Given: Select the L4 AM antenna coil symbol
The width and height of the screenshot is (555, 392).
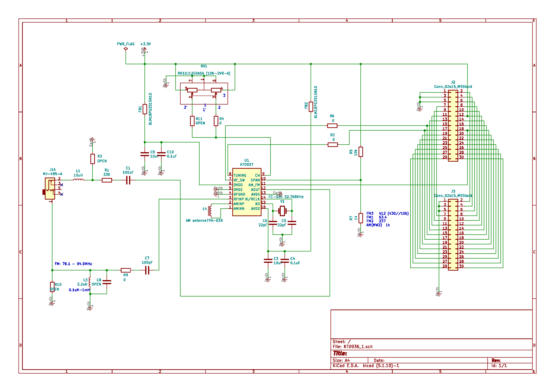Looking at the screenshot, I should click(211, 211).
